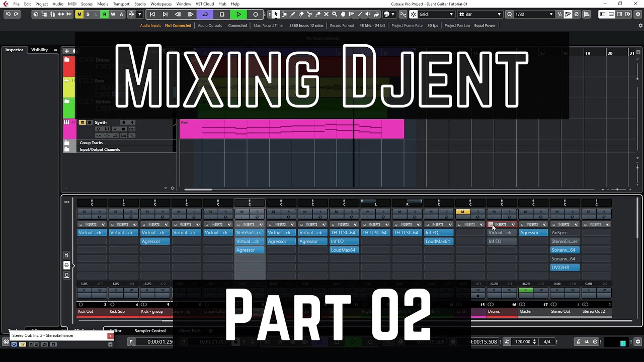This screenshot has width=644, height=362.
Task: Toggle the right zone visibility icon
Action: pos(618,14)
